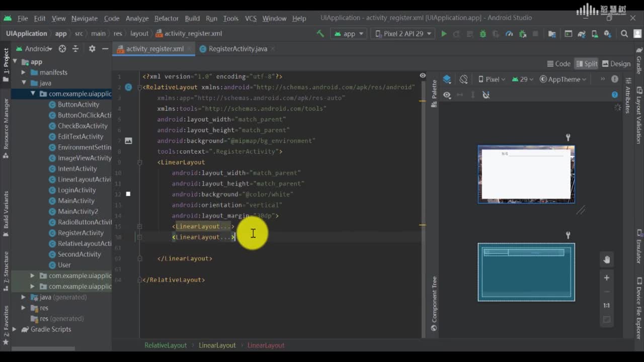Select the activity_register.xml tab
The image size is (644, 362).
pos(154,49)
